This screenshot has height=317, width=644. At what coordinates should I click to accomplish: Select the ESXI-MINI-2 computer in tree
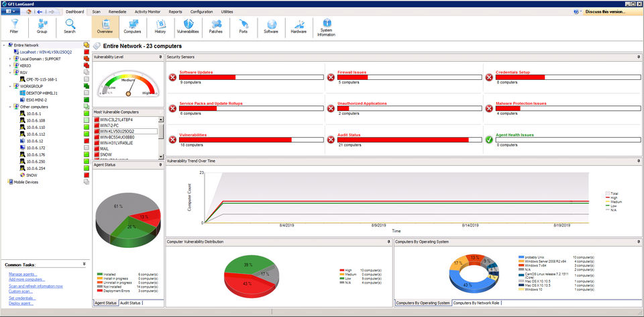[x=36, y=100]
